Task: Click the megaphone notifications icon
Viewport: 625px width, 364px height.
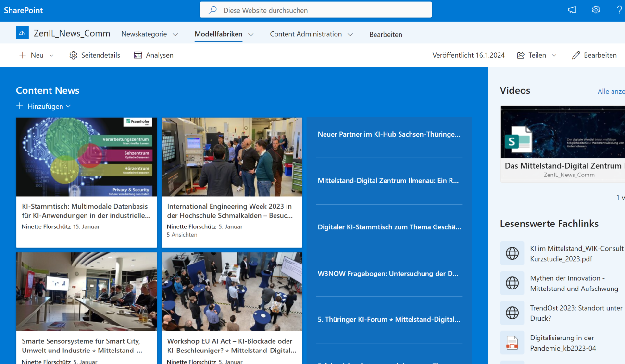Action: (x=572, y=10)
